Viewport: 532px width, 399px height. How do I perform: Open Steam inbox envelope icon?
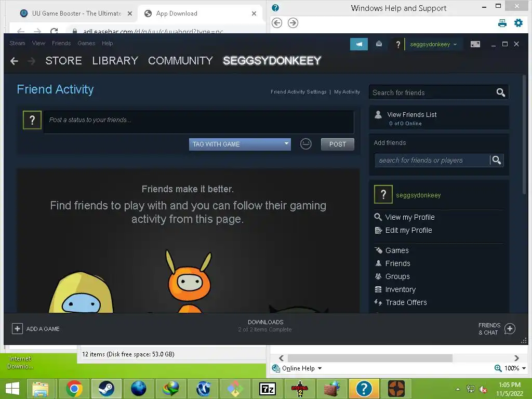pos(379,44)
